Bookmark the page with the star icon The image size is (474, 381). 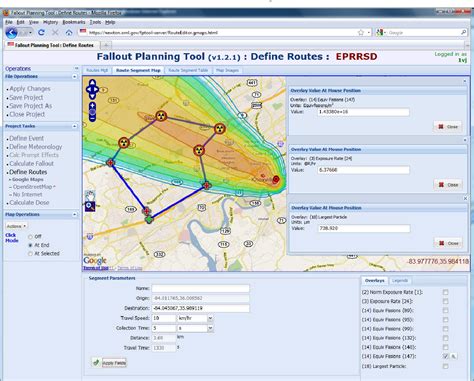point(361,33)
